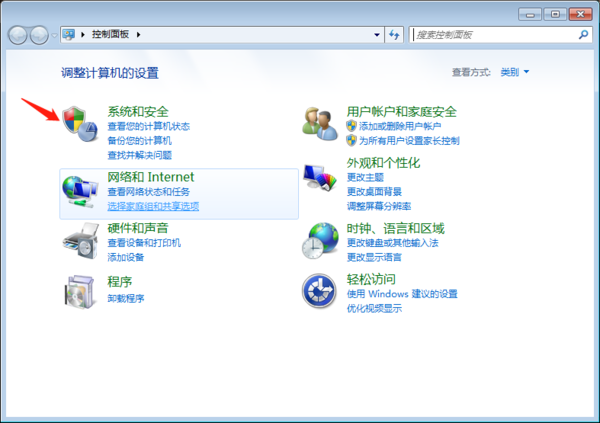Open 使用 Windows 建议的设置 link
The width and height of the screenshot is (600, 423).
pyautogui.click(x=402, y=294)
